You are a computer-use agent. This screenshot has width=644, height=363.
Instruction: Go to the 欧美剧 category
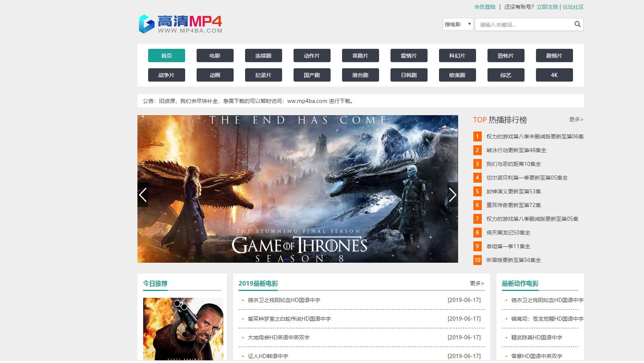(x=457, y=75)
